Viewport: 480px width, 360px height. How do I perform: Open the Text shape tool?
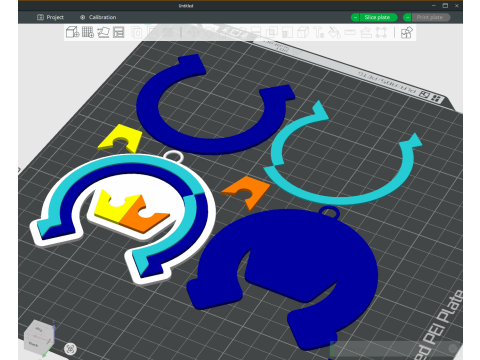tap(319, 32)
